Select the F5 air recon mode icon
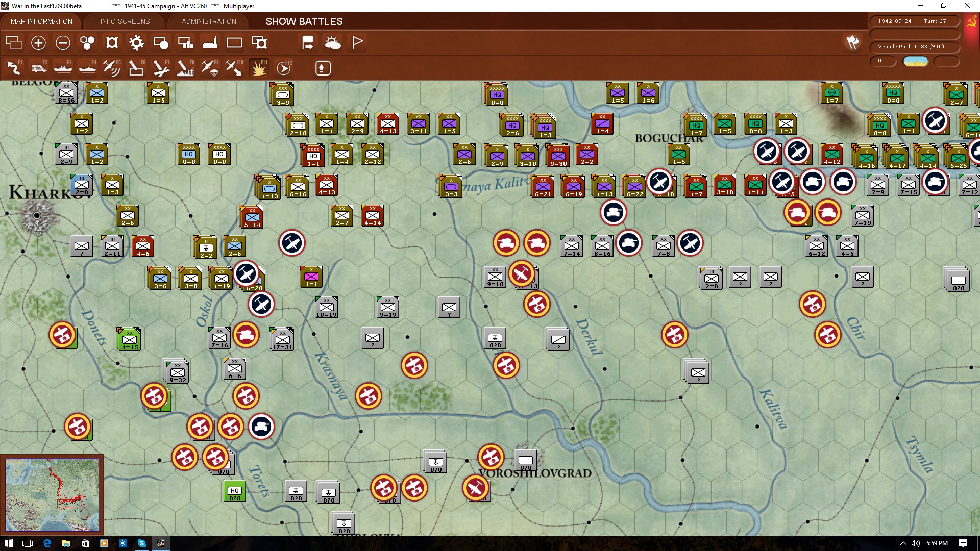 point(112,68)
